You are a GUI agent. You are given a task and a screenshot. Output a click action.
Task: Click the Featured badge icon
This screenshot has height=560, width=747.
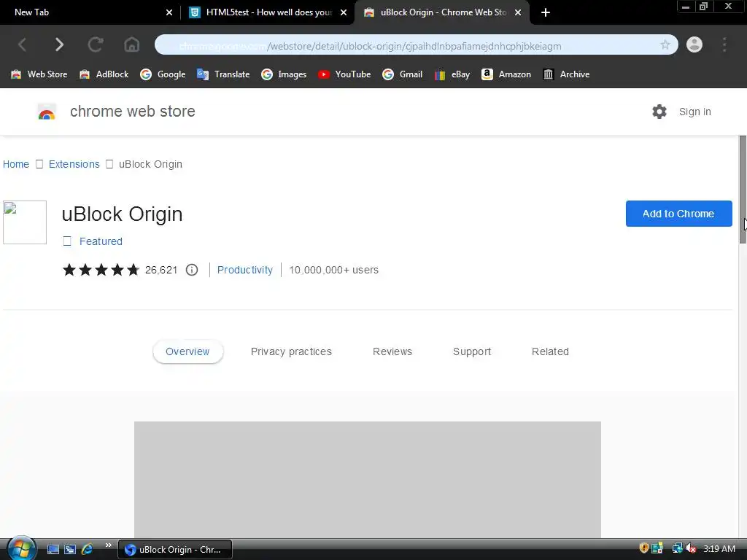pyautogui.click(x=67, y=241)
